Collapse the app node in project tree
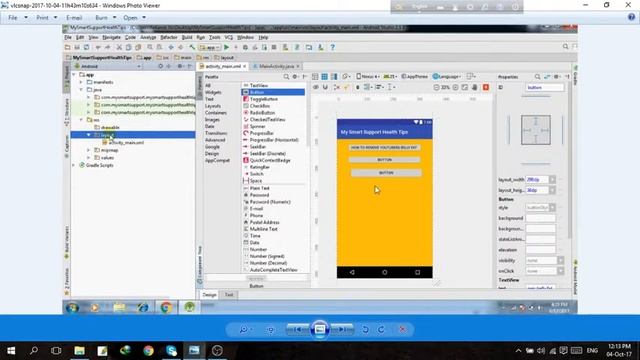Screen dimensions: 640x360 [x=74, y=75]
